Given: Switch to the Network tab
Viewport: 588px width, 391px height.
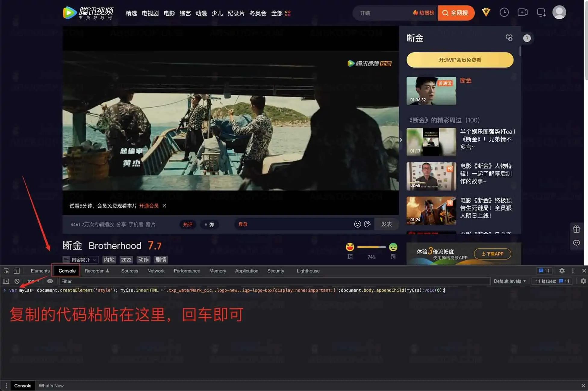Looking at the screenshot, I should 156,271.
